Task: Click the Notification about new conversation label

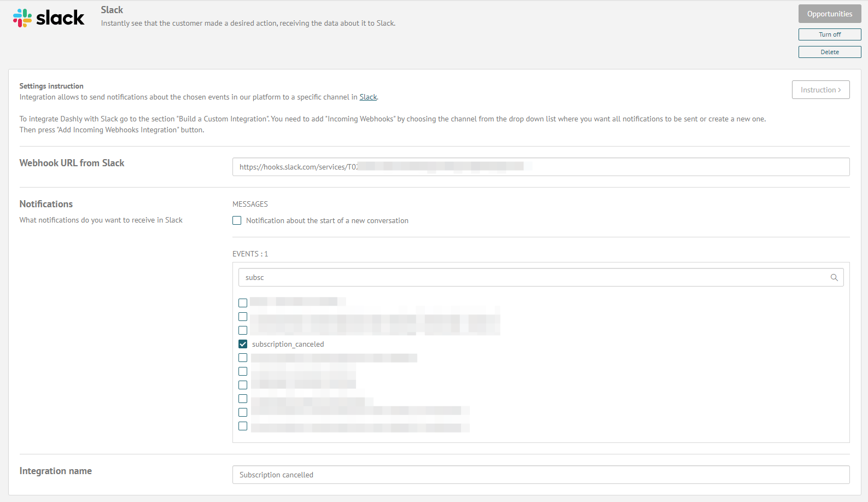Action: click(x=327, y=220)
